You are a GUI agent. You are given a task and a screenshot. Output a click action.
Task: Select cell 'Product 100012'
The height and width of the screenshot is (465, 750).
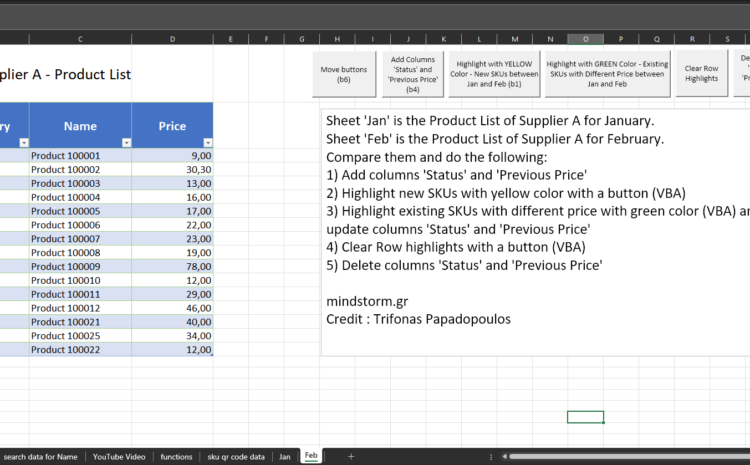pos(80,308)
